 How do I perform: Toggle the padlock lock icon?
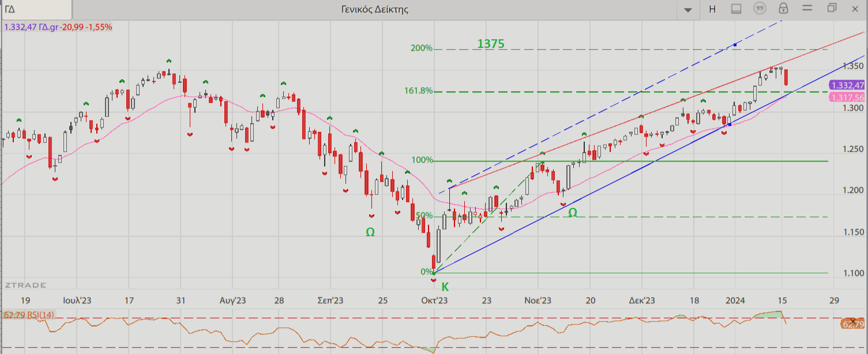783,8
